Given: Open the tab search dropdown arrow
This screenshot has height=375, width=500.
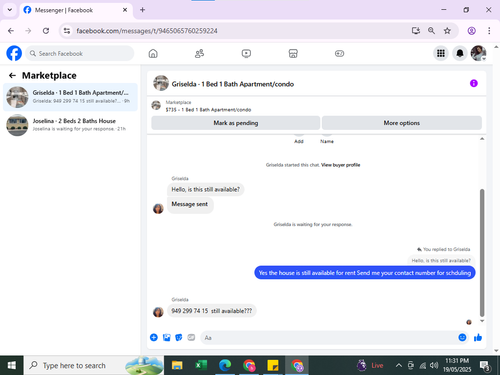Looking at the screenshot, I should 10,10.
